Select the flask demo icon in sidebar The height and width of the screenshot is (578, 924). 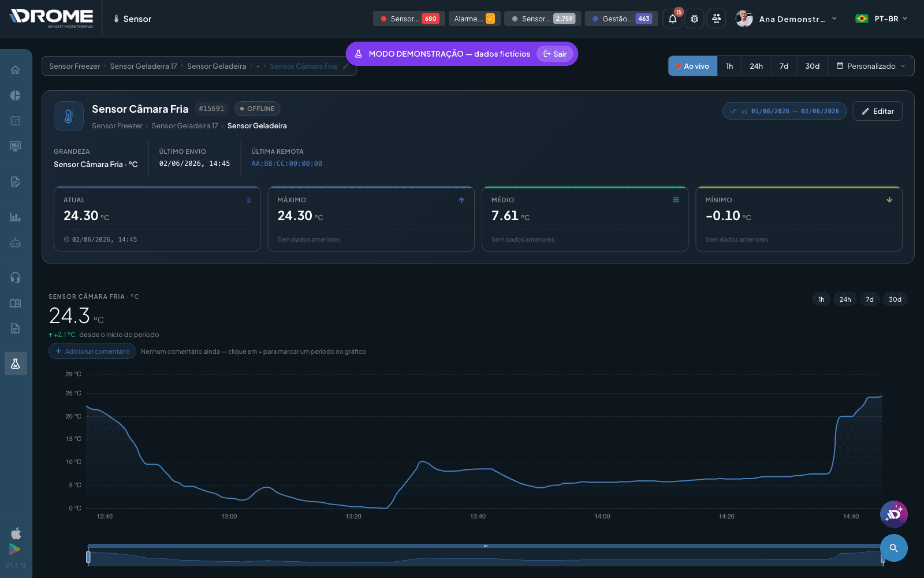click(16, 364)
